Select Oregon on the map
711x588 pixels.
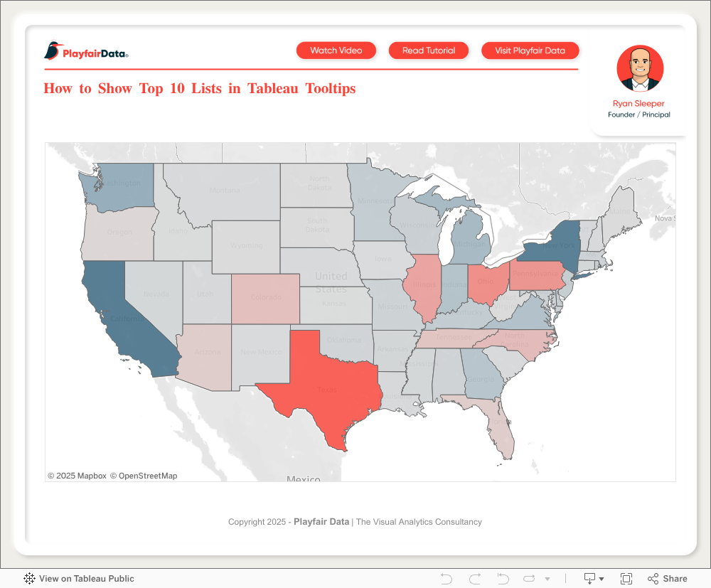[x=120, y=233]
